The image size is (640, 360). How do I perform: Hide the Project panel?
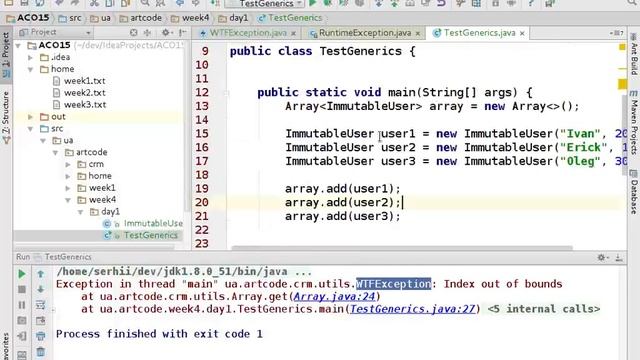pyautogui.click(x=182, y=32)
